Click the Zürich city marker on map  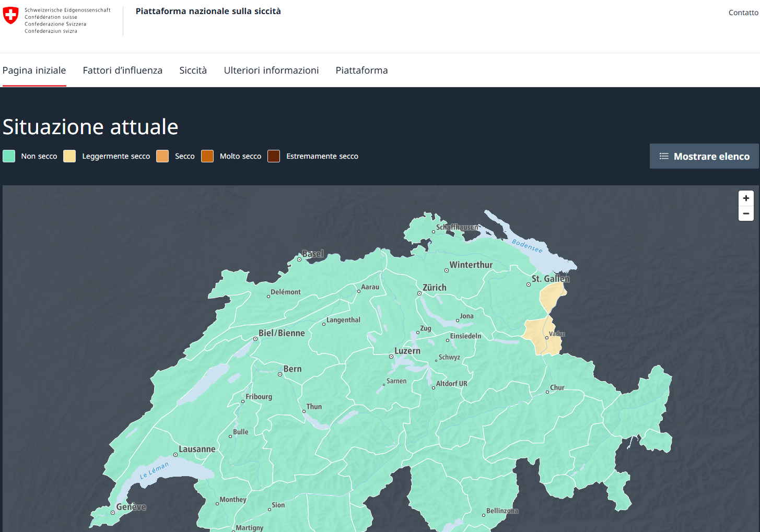coord(419,293)
